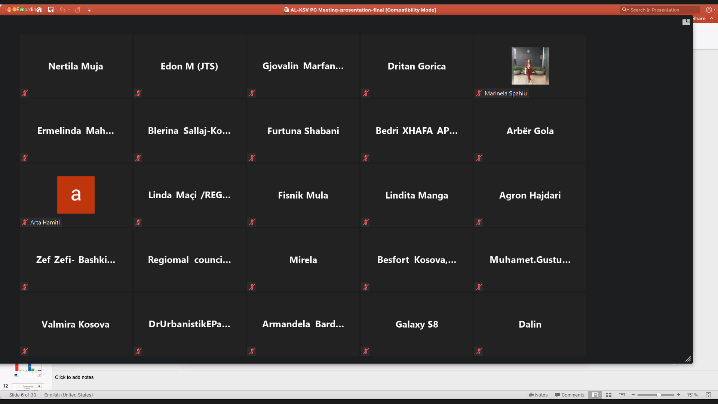Click the muted mic icon for Nertila Muja
Screen dimensions: 718x404
[x=25, y=93]
